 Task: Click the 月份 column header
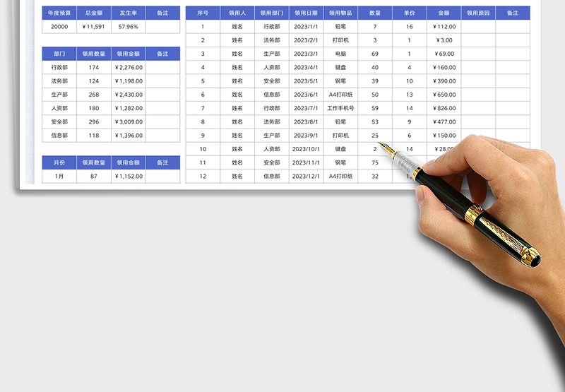pos(59,162)
